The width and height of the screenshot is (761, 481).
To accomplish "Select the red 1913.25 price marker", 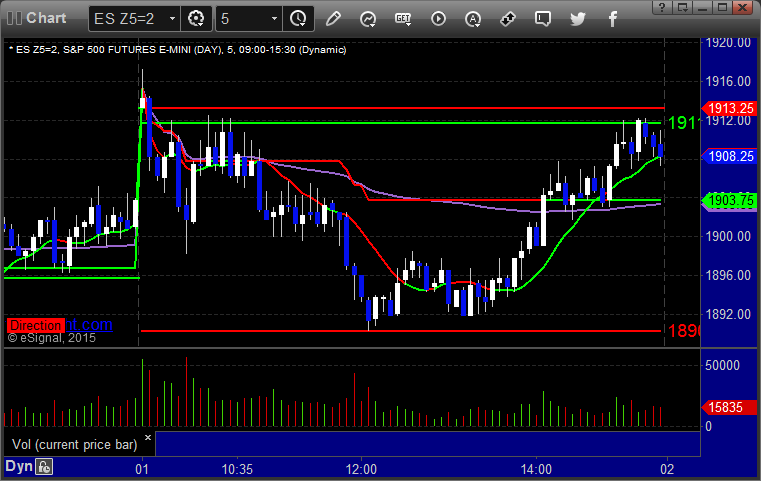I will point(729,108).
